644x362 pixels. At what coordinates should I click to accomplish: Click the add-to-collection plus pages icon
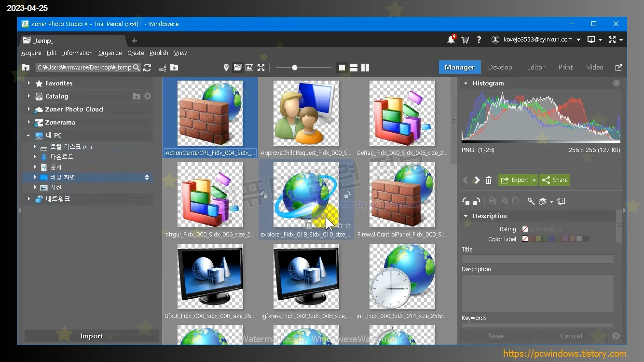pyautogui.click(x=562, y=201)
